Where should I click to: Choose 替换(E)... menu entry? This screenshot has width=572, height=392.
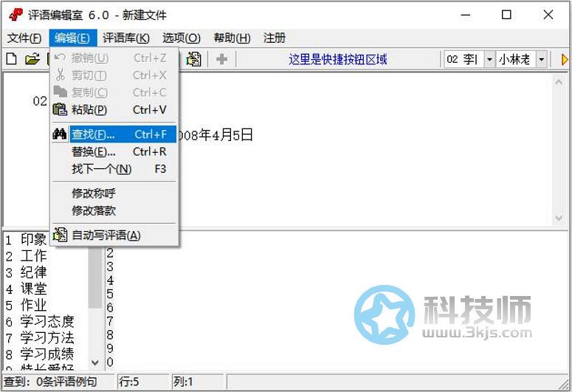click(114, 151)
